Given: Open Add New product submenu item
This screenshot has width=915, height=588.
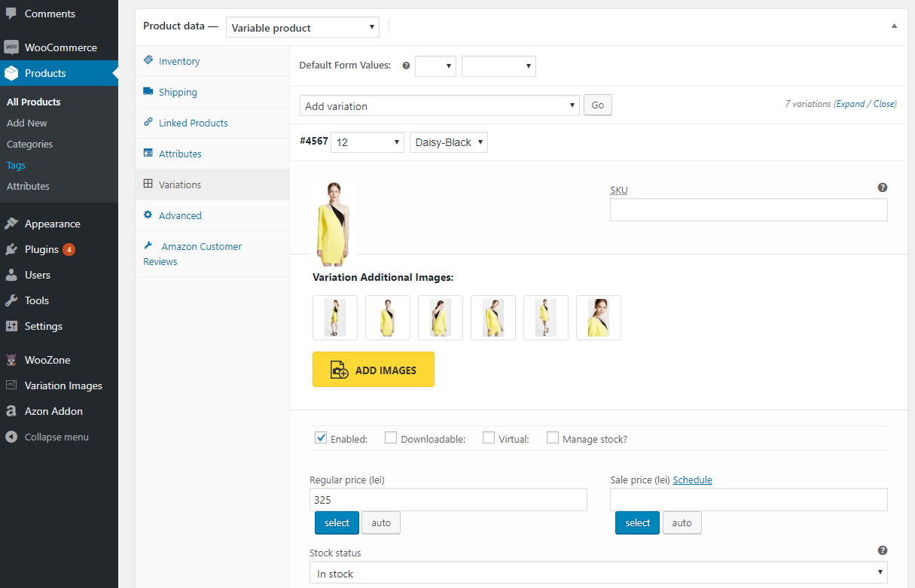Looking at the screenshot, I should [27, 123].
